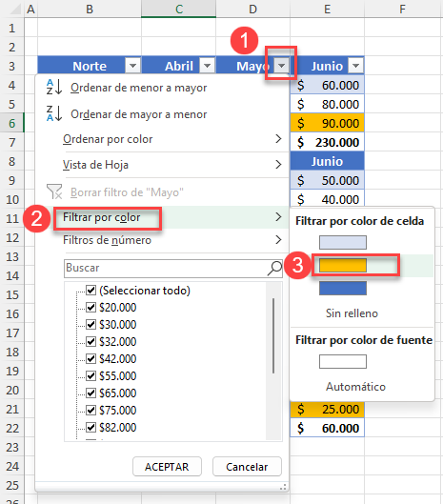The height and width of the screenshot is (504, 443).
Task: Filter by dark blue cell color
Action: click(343, 289)
